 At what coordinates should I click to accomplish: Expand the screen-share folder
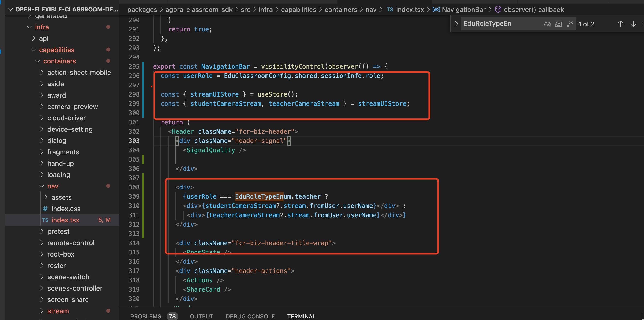tap(42, 300)
